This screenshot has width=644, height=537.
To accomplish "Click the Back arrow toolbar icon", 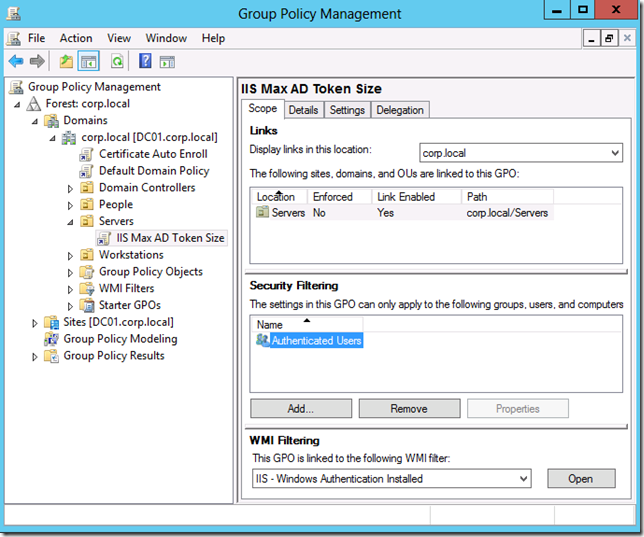I will [x=16, y=62].
